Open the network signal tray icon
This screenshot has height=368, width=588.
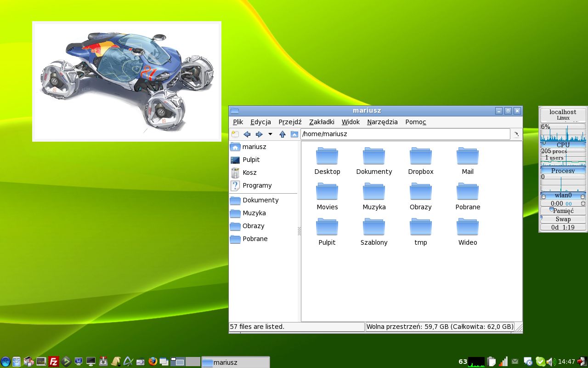[x=503, y=362]
